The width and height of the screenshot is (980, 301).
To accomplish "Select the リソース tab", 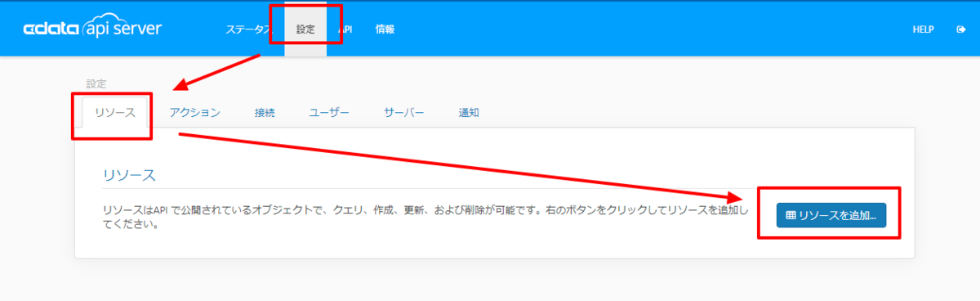I will click(114, 113).
